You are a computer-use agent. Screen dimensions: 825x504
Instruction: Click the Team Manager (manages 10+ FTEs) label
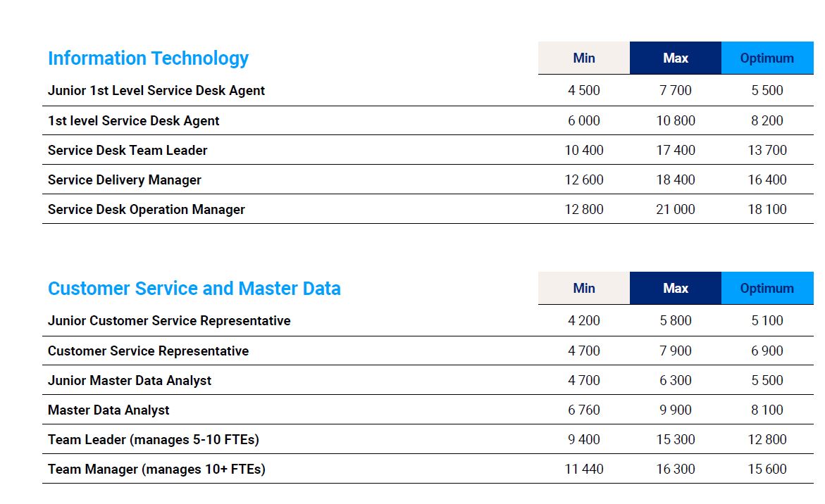[x=156, y=470]
